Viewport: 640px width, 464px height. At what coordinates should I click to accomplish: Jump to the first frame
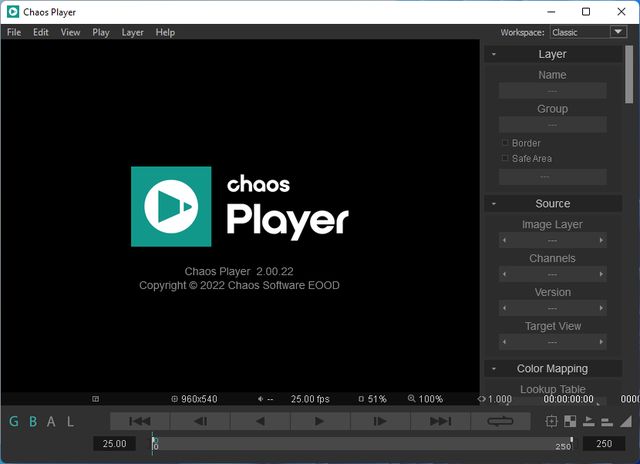click(x=140, y=422)
